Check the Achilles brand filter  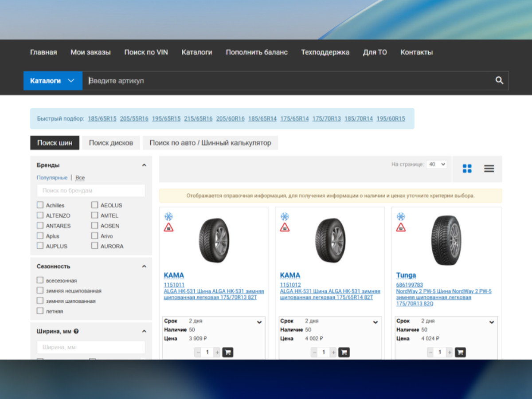(40, 205)
